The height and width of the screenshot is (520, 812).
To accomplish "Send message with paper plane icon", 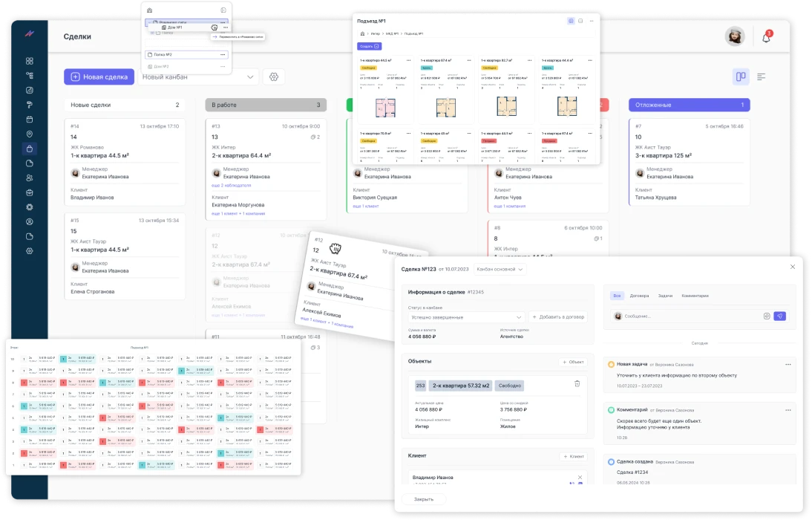I will [779, 316].
